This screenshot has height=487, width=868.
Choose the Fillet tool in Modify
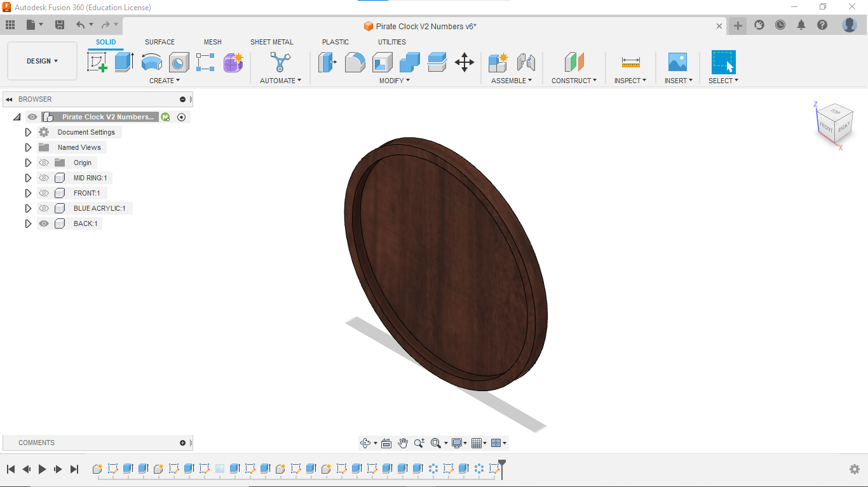[x=355, y=62]
